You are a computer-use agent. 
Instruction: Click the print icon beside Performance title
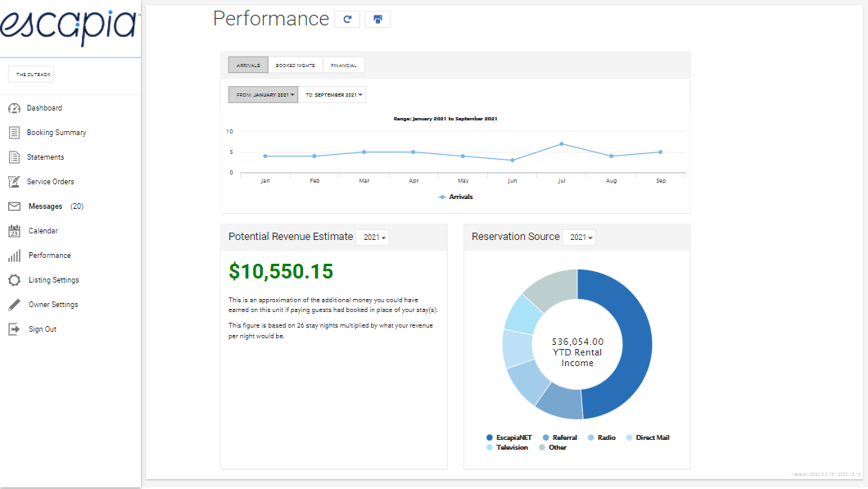tap(377, 19)
